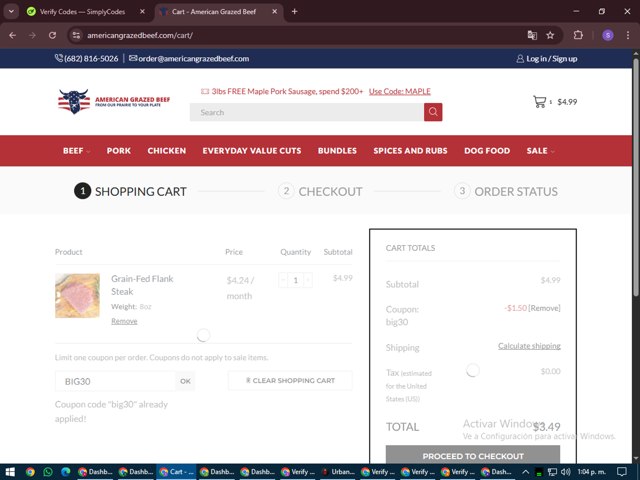
Task: Click the quantity field showing 1
Action: [296, 280]
